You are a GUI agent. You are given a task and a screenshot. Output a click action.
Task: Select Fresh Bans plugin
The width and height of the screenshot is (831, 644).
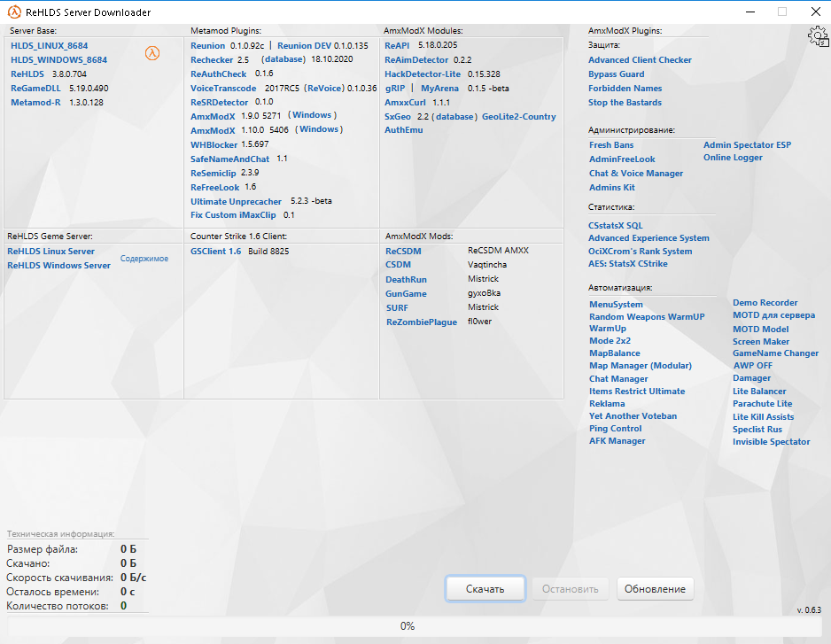611,144
